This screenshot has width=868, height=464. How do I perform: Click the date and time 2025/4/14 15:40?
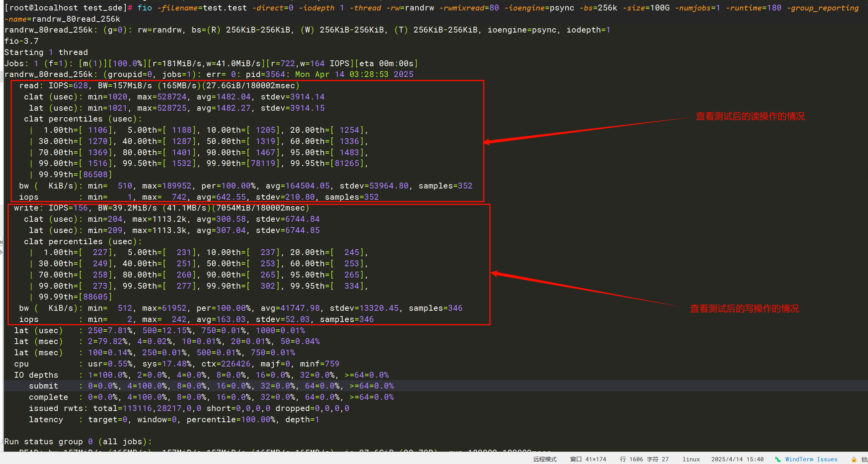[737, 459]
